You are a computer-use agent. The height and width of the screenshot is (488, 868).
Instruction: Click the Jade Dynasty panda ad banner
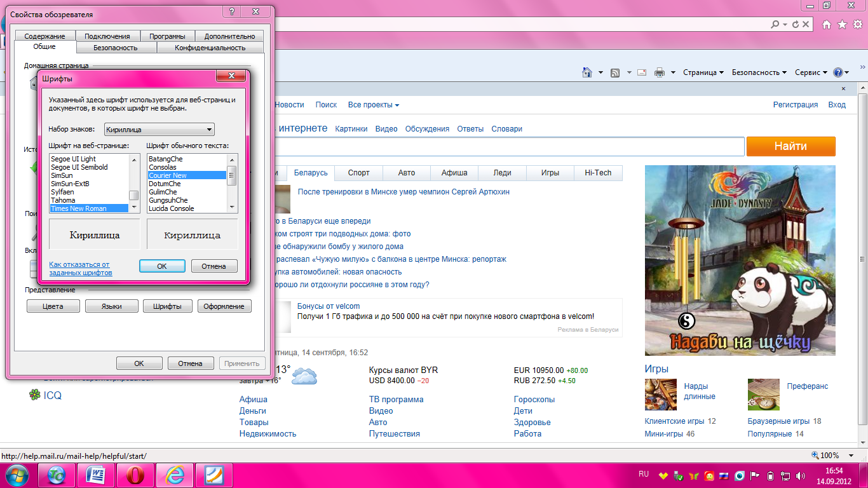coord(740,260)
